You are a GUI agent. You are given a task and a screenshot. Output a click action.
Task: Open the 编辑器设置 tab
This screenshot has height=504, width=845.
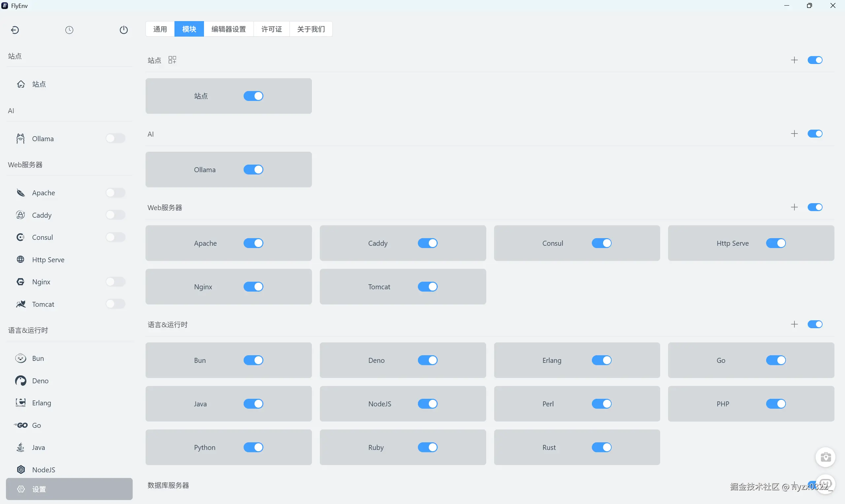(x=229, y=29)
